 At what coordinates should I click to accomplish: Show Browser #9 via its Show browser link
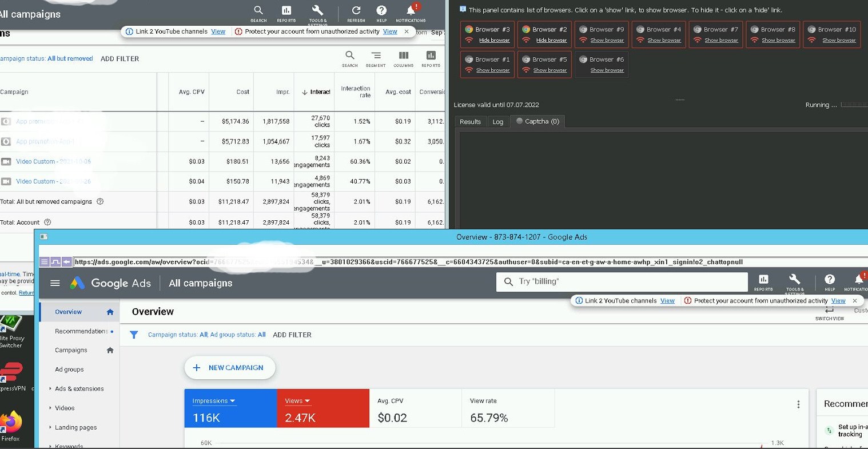607,41
